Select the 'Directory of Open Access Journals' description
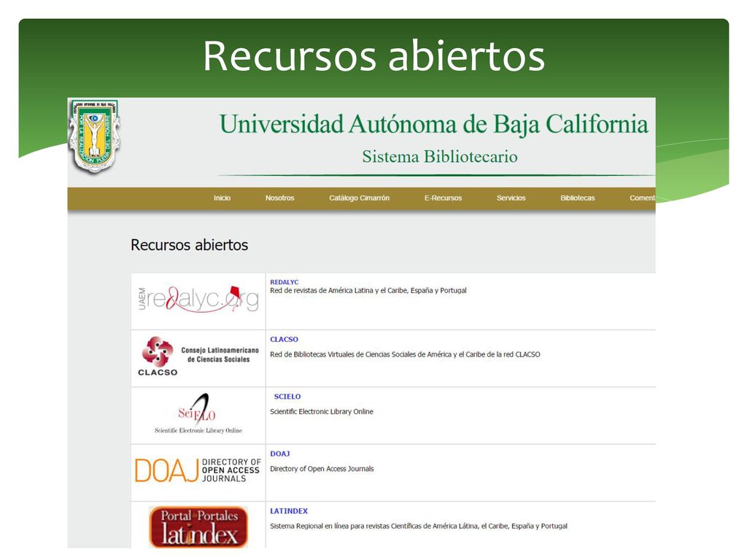This screenshot has height=560, width=747. tap(322, 469)
